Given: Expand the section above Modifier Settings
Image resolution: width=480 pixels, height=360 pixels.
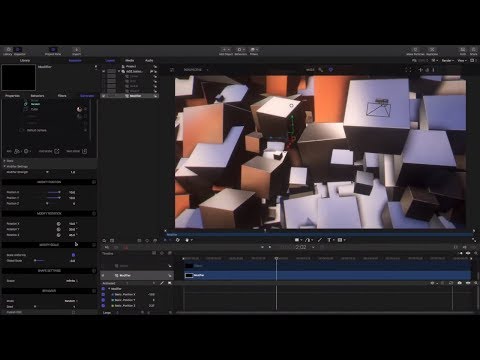Looking at the screenshot, I should (4, 161).
